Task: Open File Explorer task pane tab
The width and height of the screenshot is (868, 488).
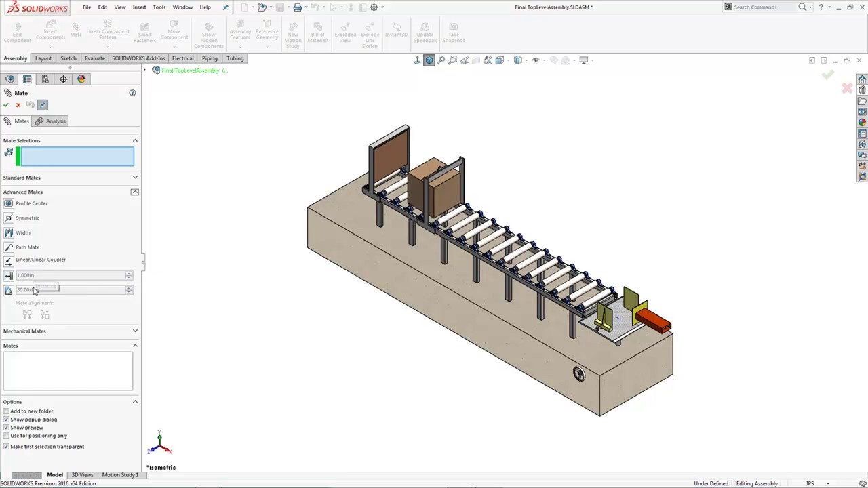Action: tap(862, 102)
